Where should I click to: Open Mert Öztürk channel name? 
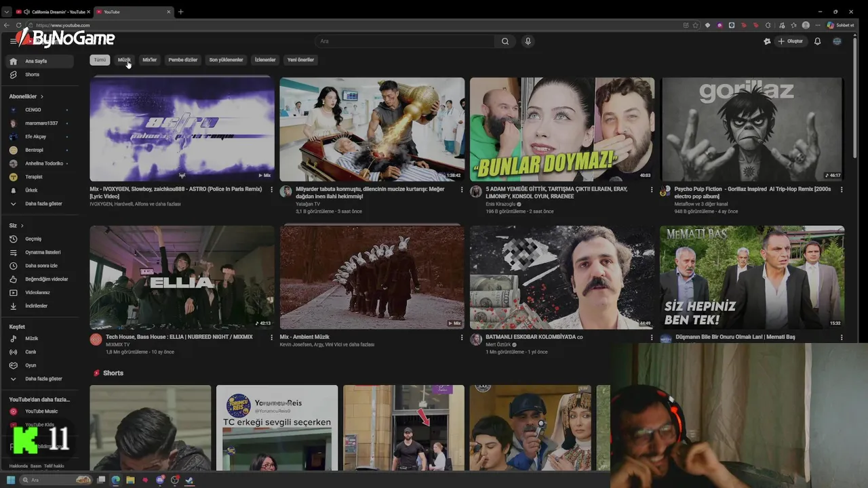coord(498,345)
